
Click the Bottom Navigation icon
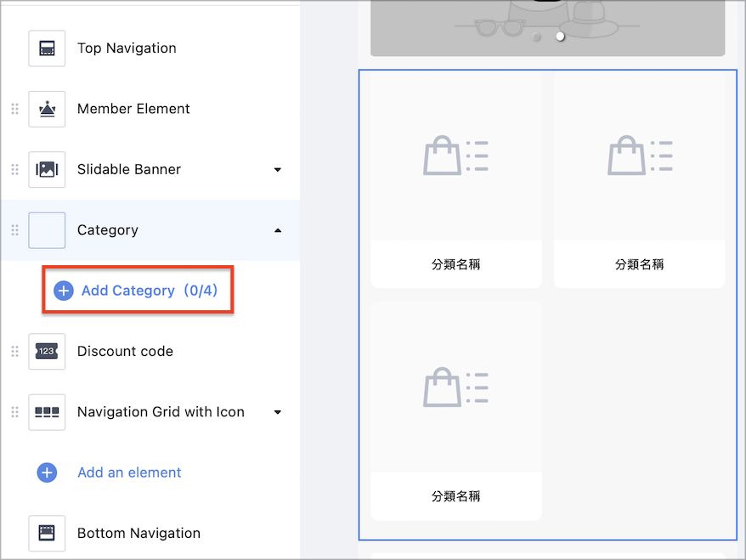(x=47, y=533)
